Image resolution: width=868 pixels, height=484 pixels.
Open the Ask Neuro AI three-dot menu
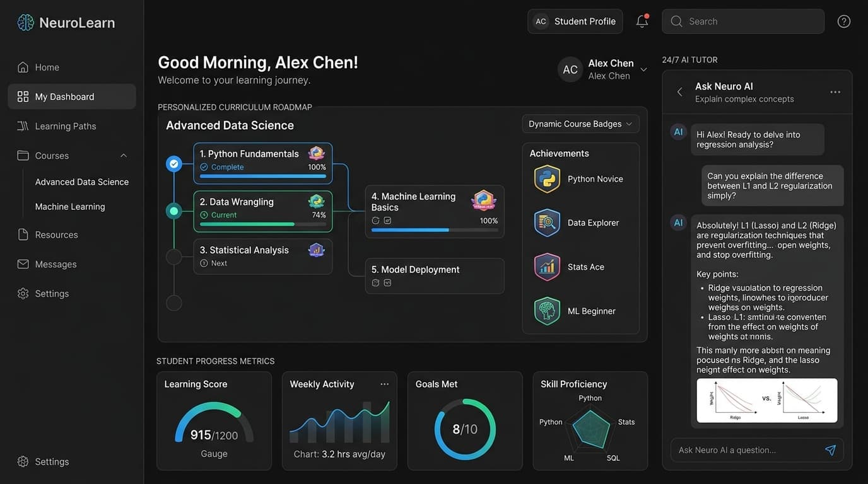pyautogui.click(x=835, y=92)
